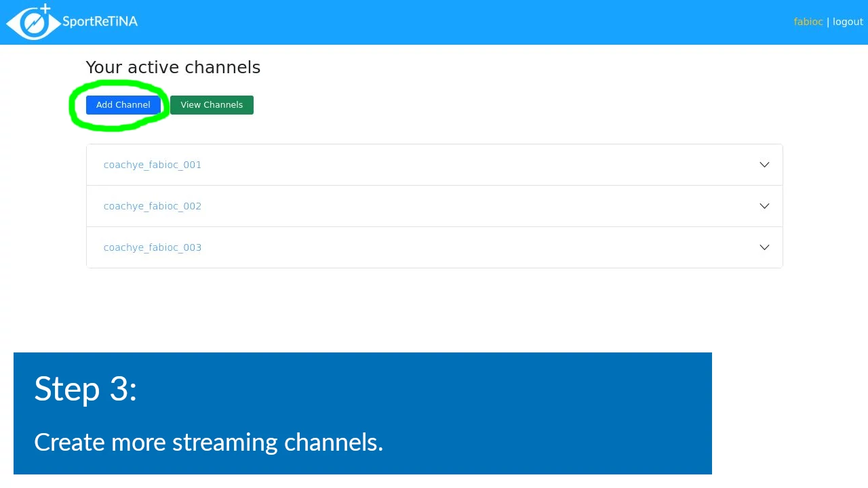Log out using the logout link
The image size is (868, 488).
pyautogui.click(x=848, y=22)
